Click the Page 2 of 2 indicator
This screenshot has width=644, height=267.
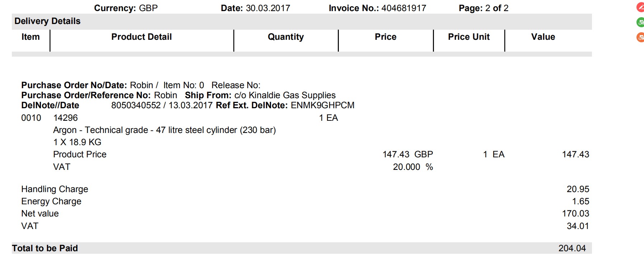coord(484,8)
